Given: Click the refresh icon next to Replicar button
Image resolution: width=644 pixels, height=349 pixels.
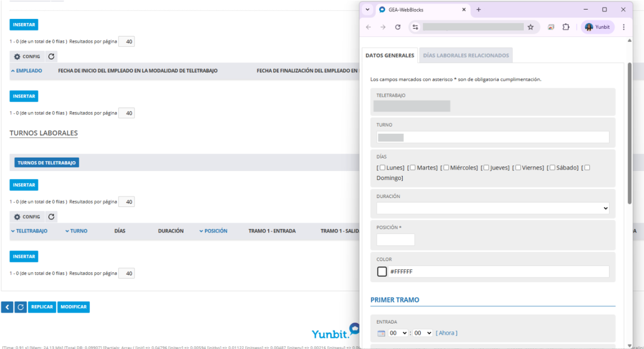Looking at the screenshot, I should [20, 307].
